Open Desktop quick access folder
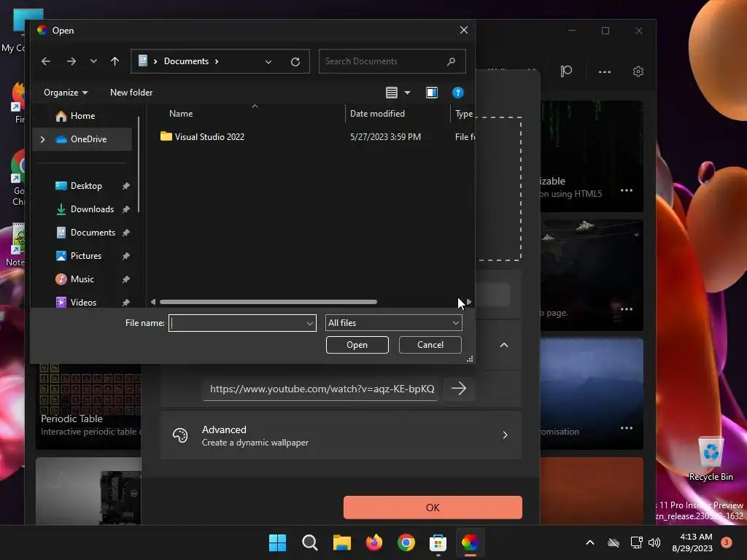Image resolution: width=747 pixels, height=560 pixels. click(x=86, y=186)
